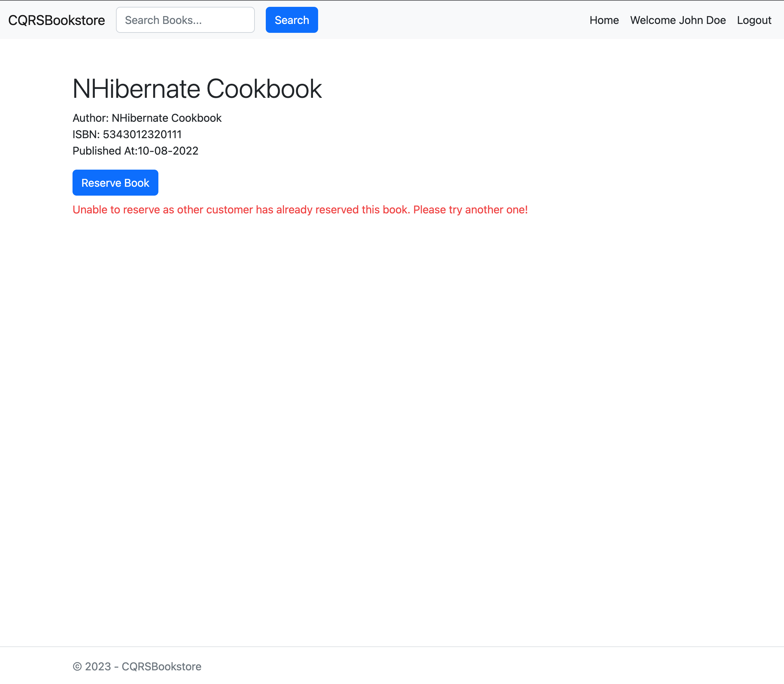Image resolution: width=784 pixels, height=684 pixels.
Task: Click the CQRSBookstore brand logo link
Action: (56, 20)
